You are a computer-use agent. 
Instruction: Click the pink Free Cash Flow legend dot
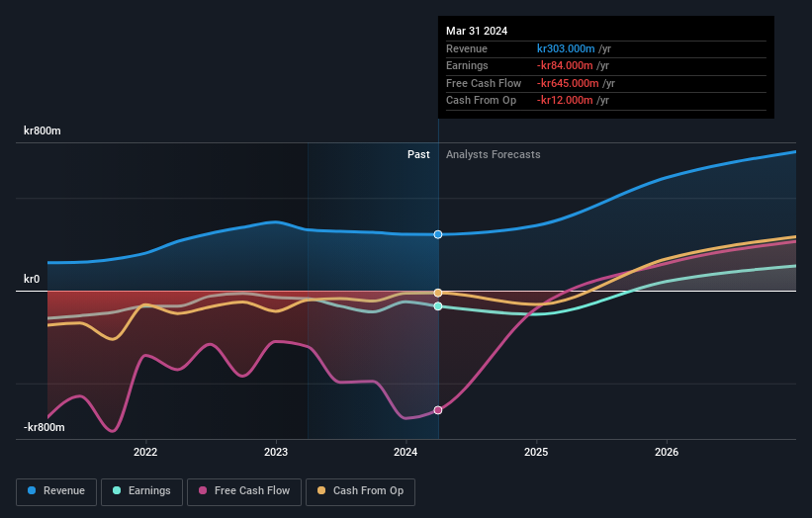pos(203,490)
